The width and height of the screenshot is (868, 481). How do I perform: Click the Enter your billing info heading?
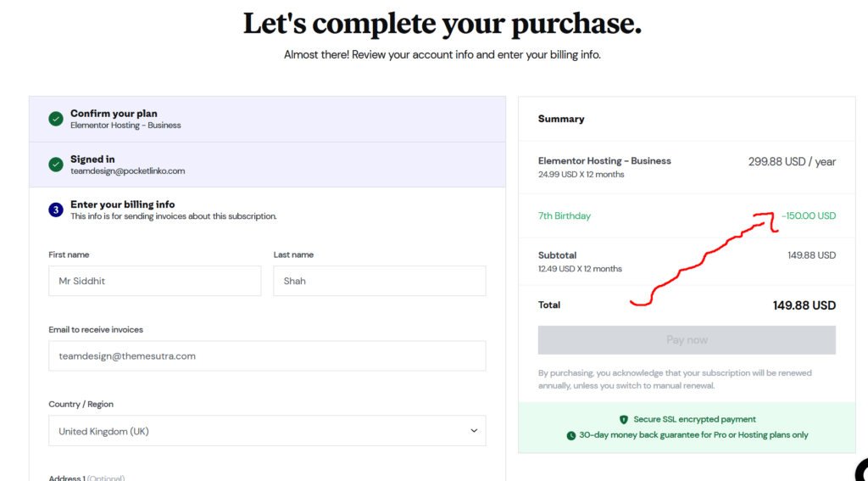pyautogui.click(x=122, y=204)
